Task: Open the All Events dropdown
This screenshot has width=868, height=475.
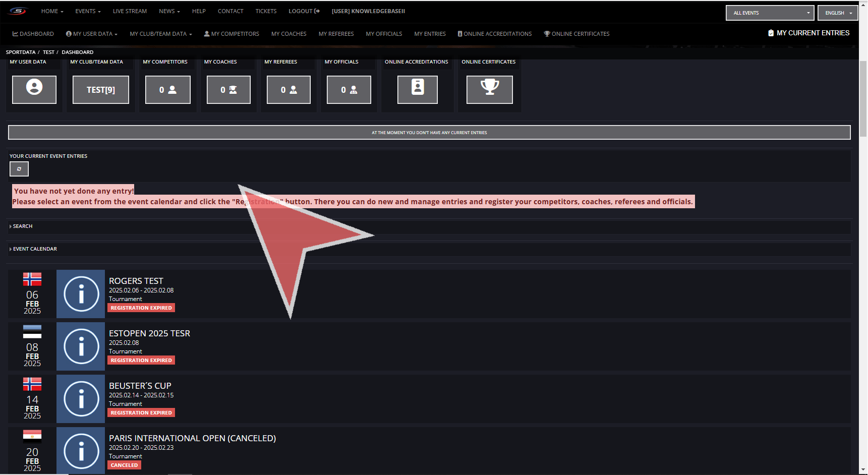Action: [769, 13]
